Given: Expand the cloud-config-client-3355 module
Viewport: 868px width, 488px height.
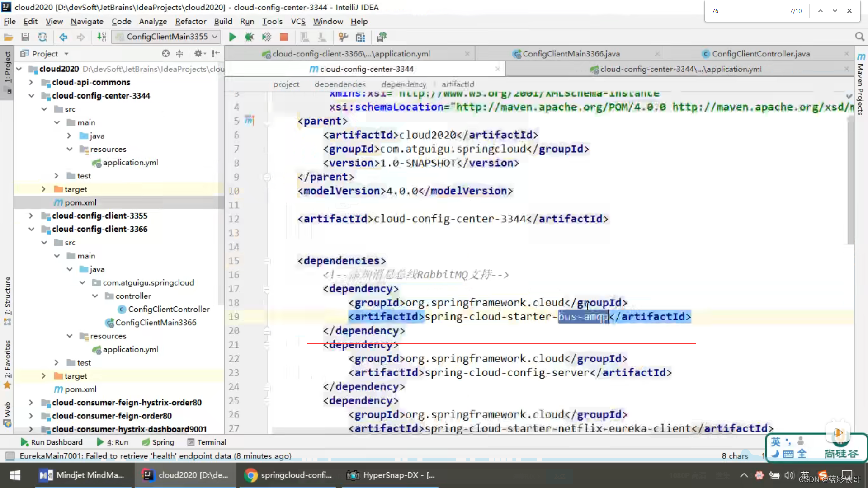Looking at the screenshot, I should 31,216.
